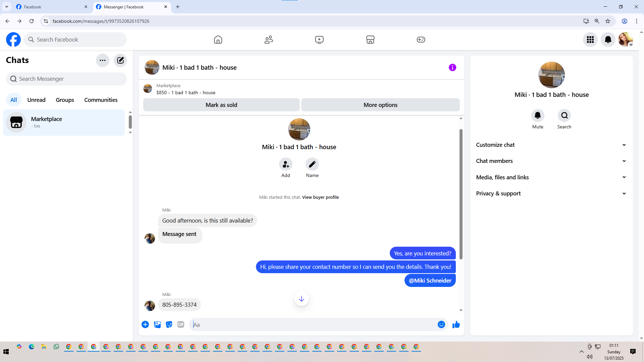
Task: Open Marketplace from top navigation
Action: pyautogui.click(x=370, y=40)
